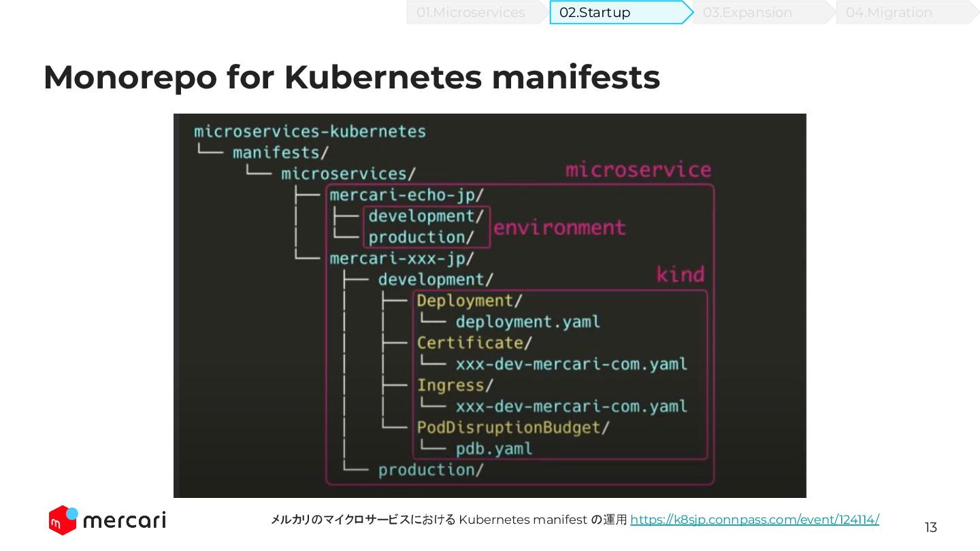This screenshot has height=551, width=980.
Task: Click the pink 'environment' label
Action: pyautogui.click(x=559, y=227)
